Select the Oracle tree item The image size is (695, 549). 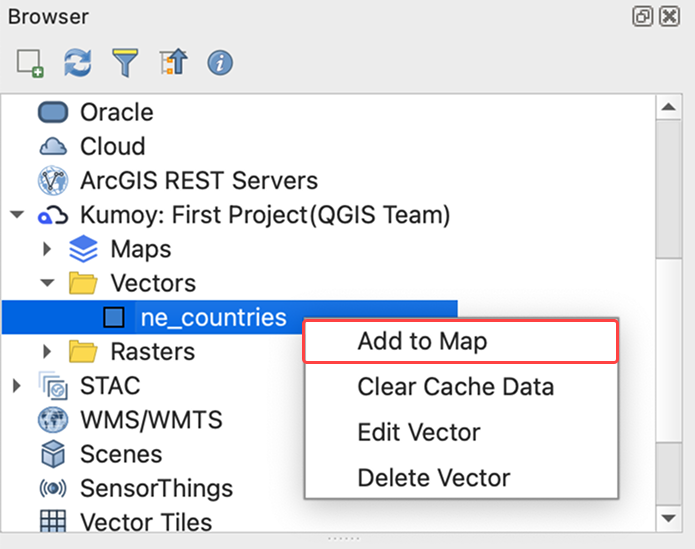click(x=117, y=112)
